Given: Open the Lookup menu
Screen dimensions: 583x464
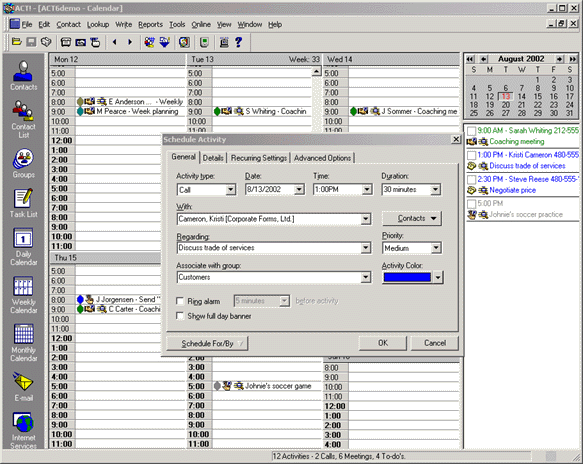Looking at the screenshot, I should 98,25.
